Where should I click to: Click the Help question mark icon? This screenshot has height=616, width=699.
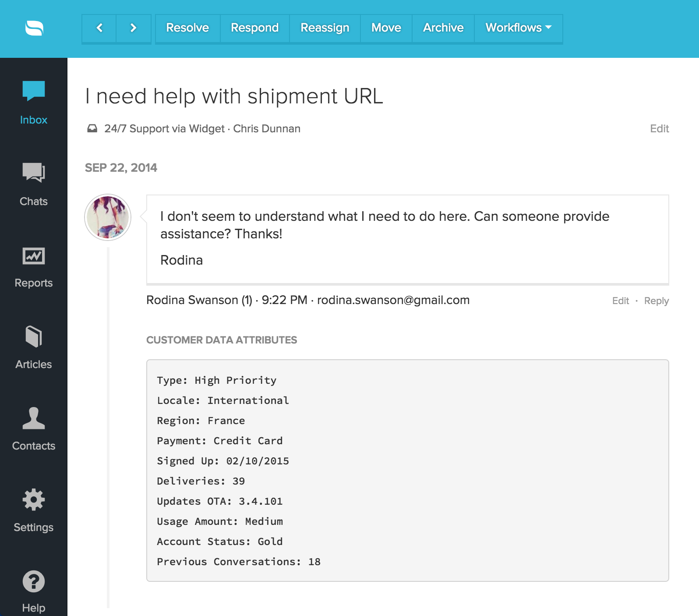tap(34, 582)
